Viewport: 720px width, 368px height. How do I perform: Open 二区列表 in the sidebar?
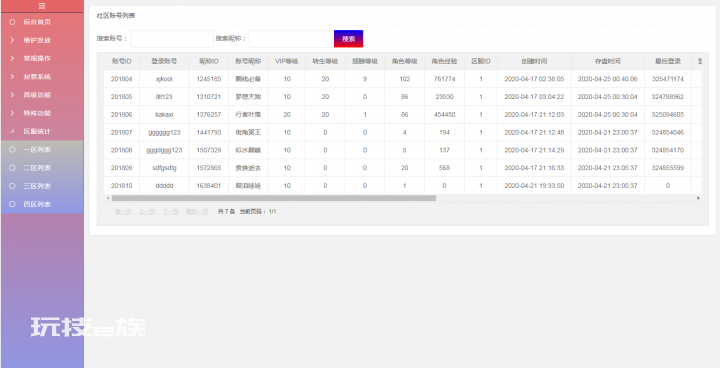pos(42,168)
